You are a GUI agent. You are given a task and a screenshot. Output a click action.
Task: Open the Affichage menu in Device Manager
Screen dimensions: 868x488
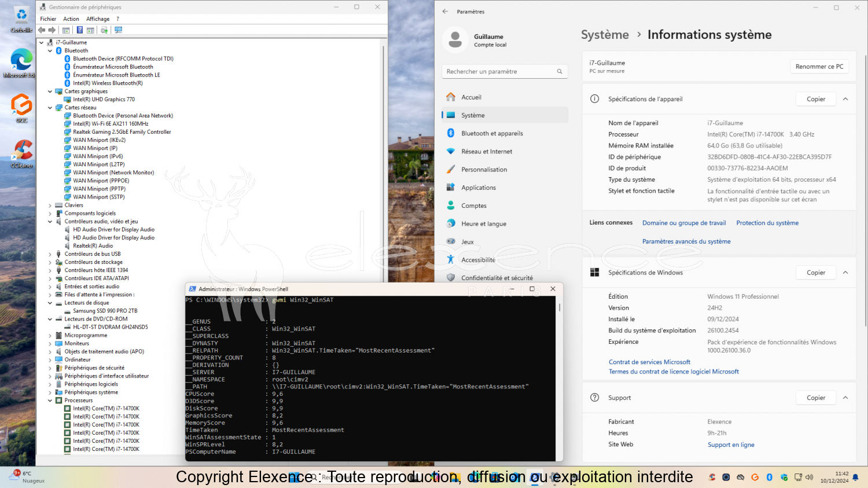pos(98,19)
